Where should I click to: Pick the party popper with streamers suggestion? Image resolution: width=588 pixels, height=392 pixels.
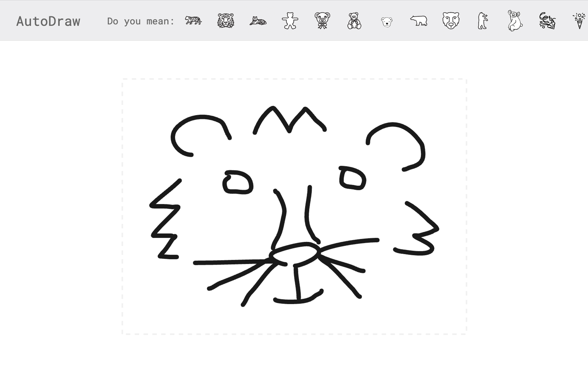(547, 21)
